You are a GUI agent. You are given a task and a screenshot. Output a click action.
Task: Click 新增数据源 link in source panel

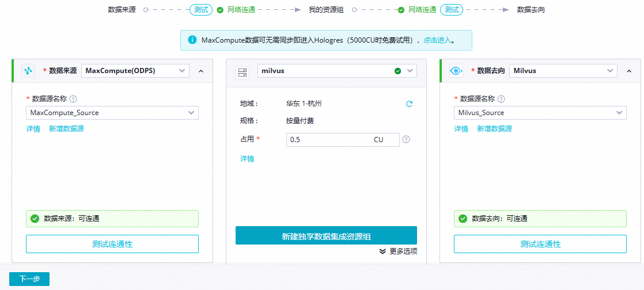67,129
